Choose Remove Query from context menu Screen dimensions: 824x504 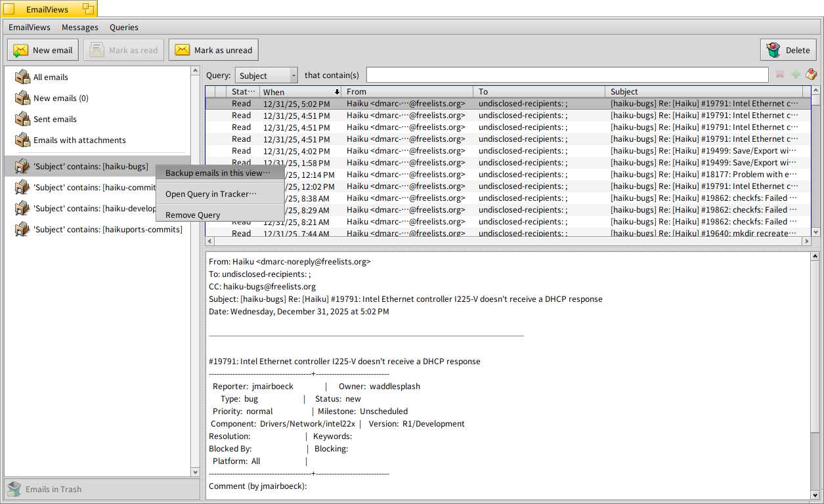pos(192,215)
